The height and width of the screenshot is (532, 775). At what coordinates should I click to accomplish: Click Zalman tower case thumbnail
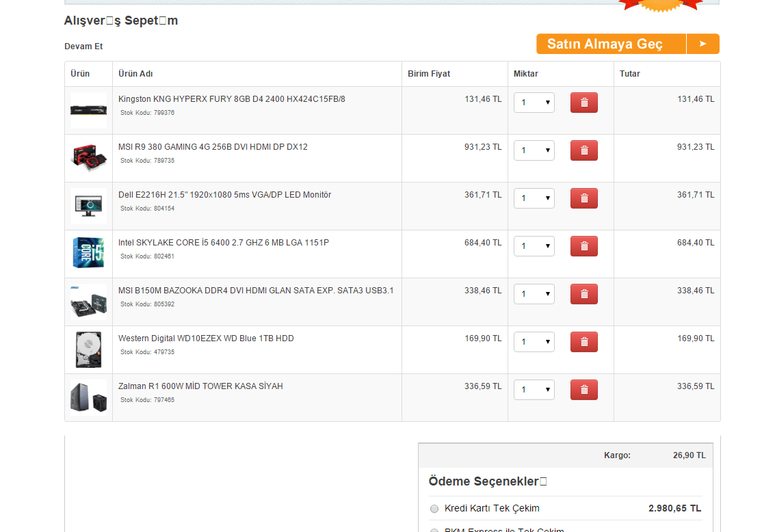88,398
